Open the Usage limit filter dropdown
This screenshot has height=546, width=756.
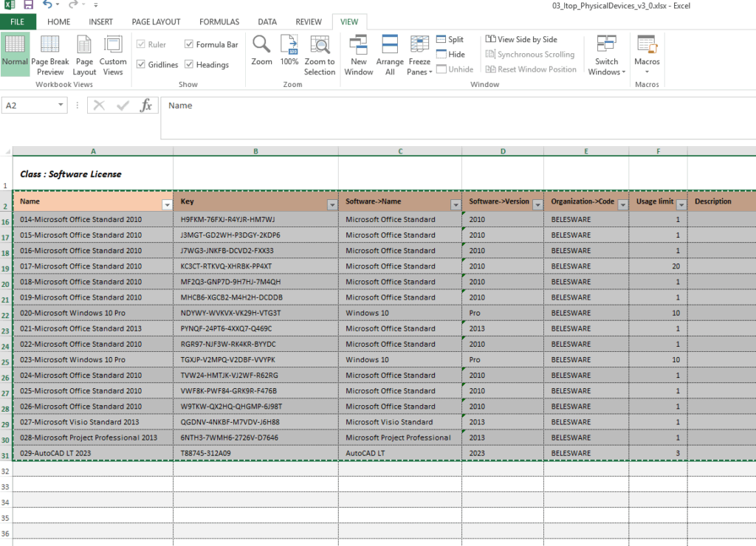click(681, 204)
